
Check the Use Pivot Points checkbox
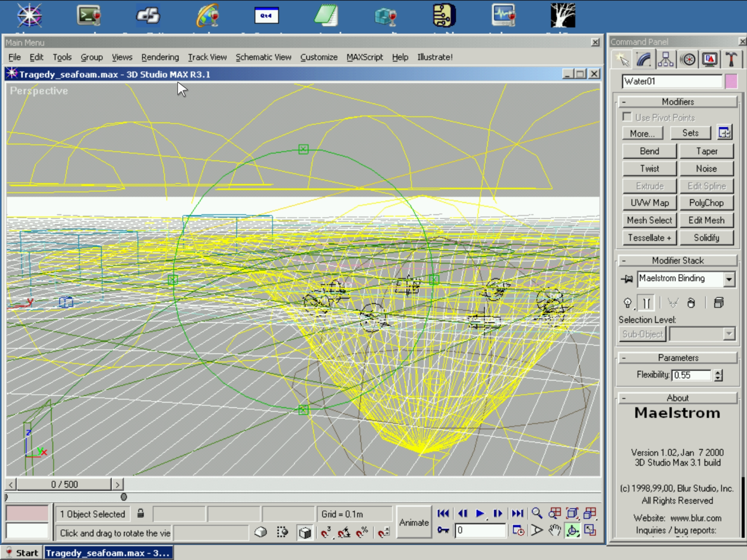point(627,117)
